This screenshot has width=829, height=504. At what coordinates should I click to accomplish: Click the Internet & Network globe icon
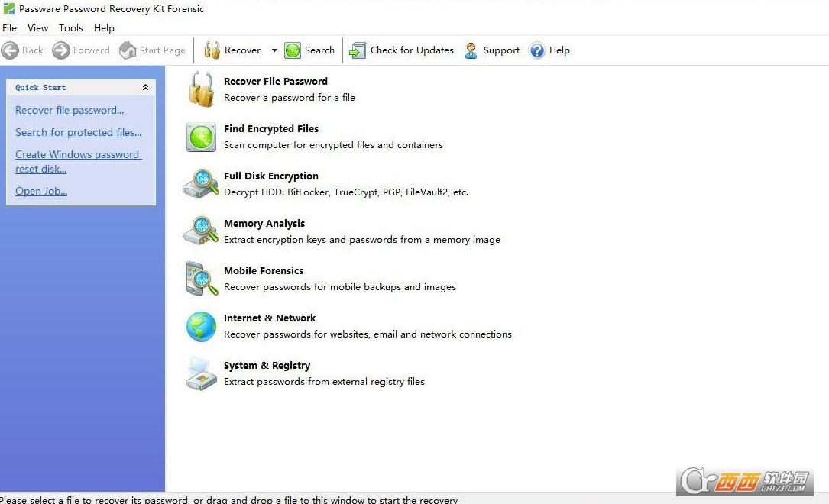tap(201, 327)
